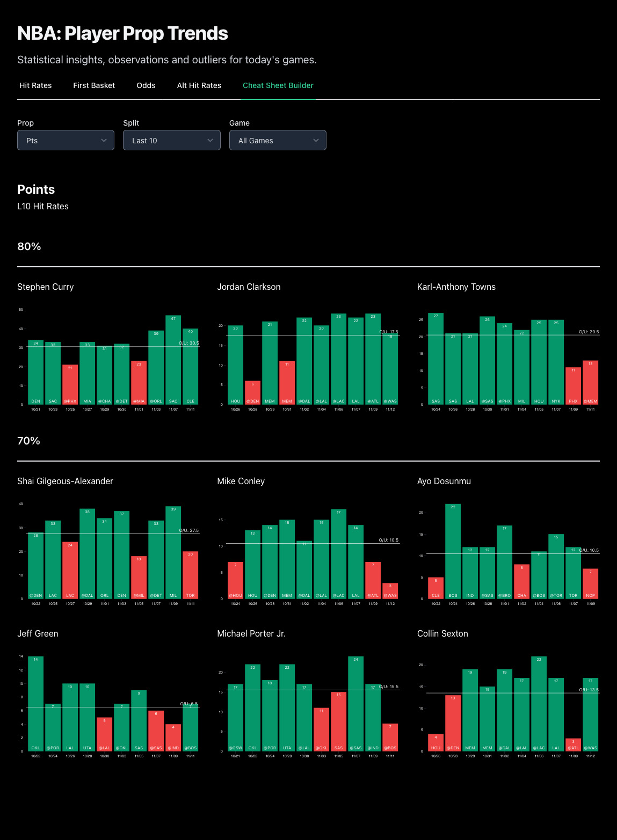
Task: Click Karl-Anthony Towns player name
Action: pos(456,287)
